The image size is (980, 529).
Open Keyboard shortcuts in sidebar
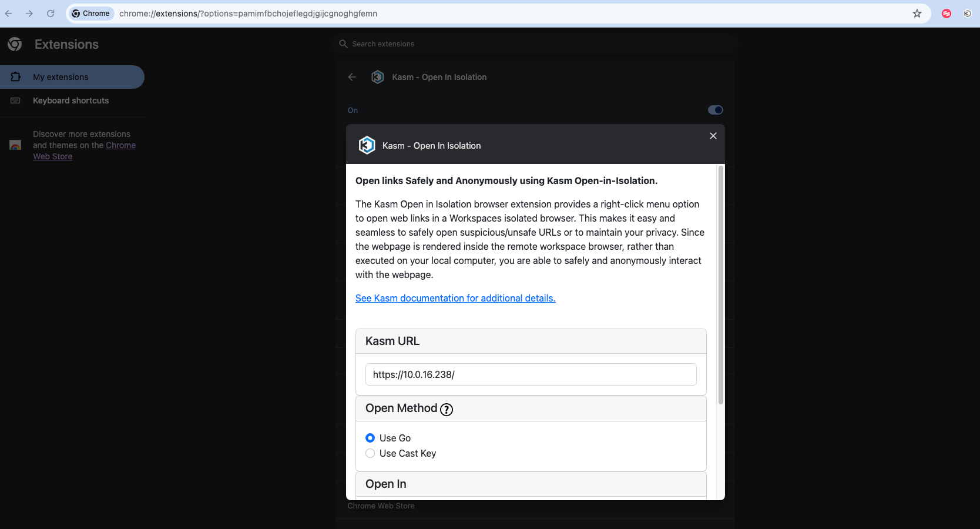[x=71, y=101]
